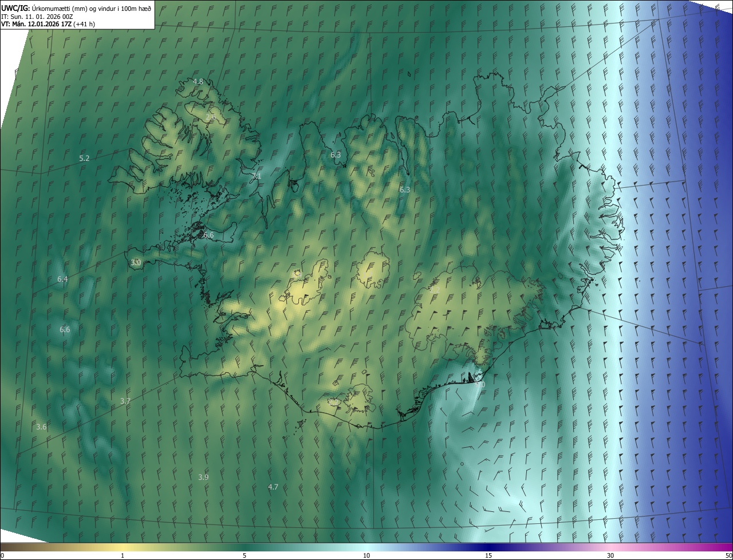The image size is (733, 560).
Task: Click the colour scale label 1
Action: pyautogui.click(x=123, y=555)
